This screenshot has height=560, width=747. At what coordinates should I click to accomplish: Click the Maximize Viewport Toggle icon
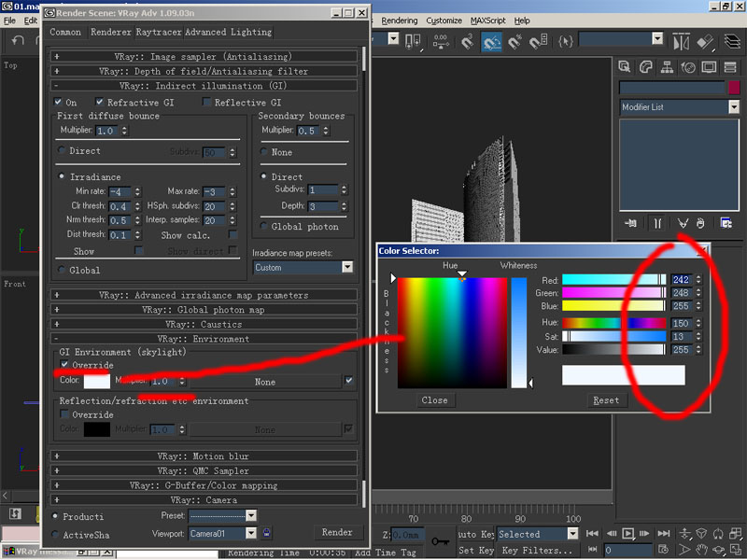click(736, 551)
